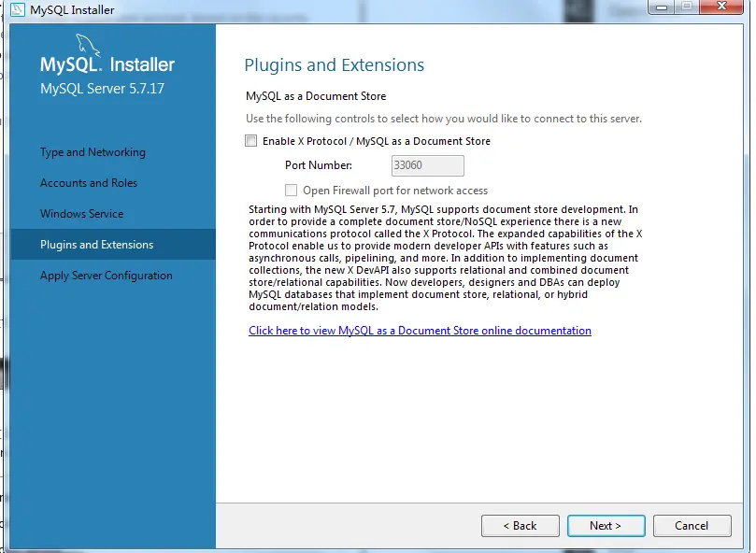Open the Type and Networking step

[93, 152]
